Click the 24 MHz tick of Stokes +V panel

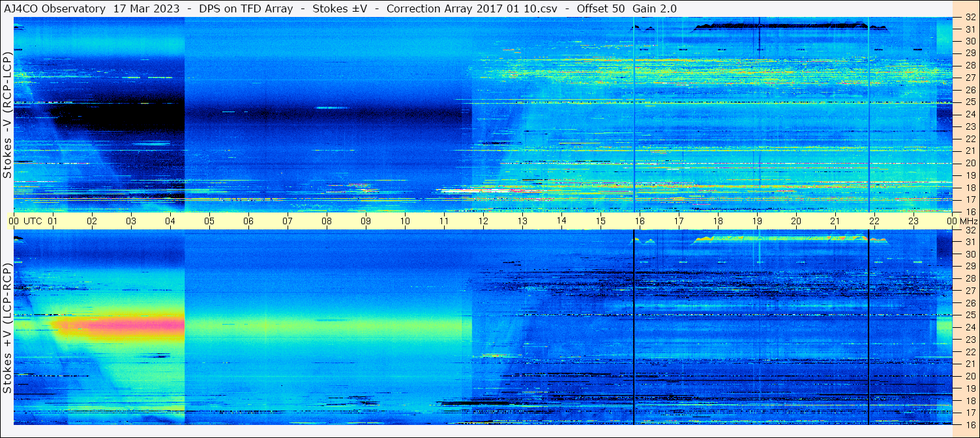970,327
